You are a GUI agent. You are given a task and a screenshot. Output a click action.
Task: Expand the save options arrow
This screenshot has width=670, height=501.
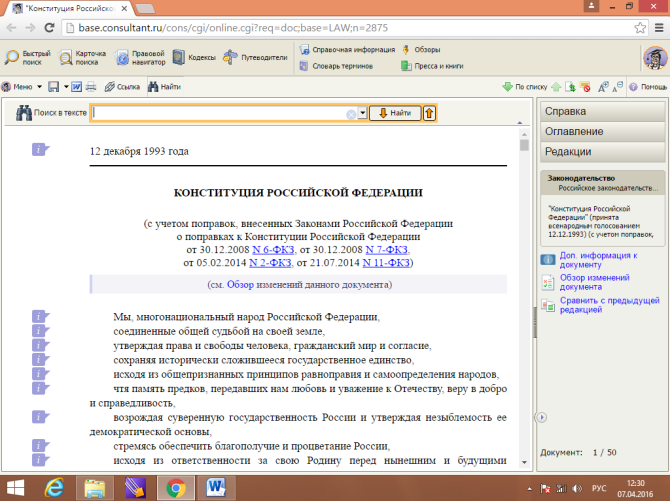[x=66, y=87]
